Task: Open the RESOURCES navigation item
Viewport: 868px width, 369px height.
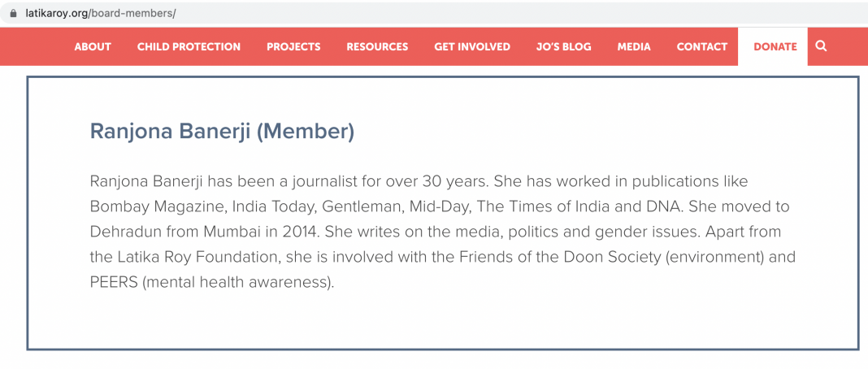Action: pos(377,47)
